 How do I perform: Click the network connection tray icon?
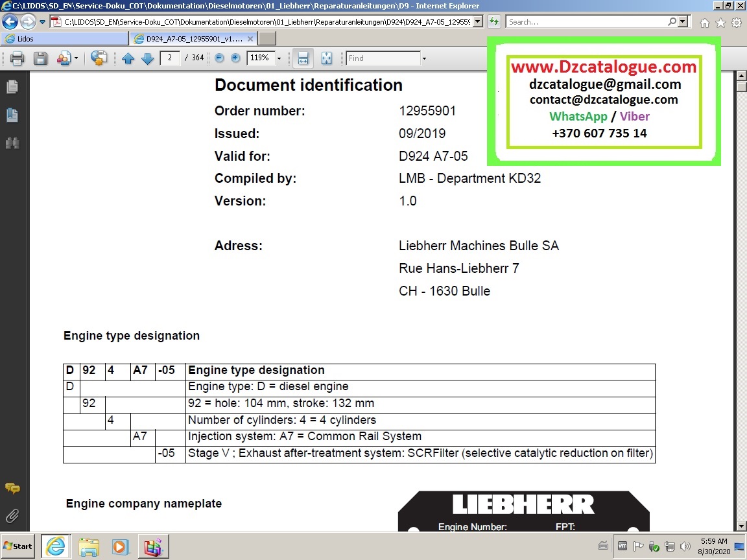pyautogui.click(x=670, y=546)
